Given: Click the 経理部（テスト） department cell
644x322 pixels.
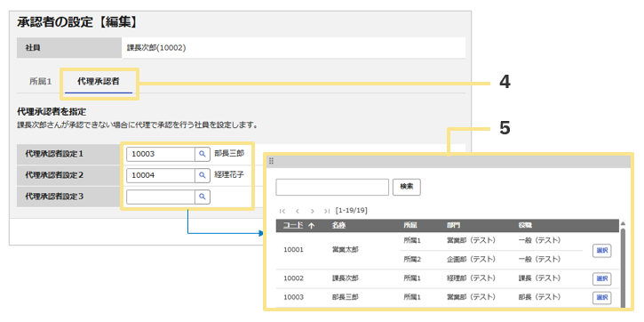Looking at the screenshot, I should 471,278.
